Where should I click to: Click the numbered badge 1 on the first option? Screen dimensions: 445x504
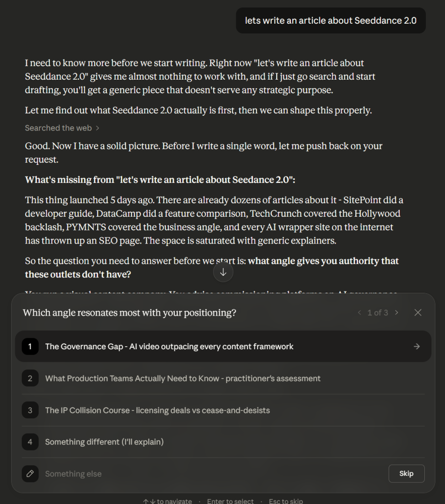click(x=30, y=346)
